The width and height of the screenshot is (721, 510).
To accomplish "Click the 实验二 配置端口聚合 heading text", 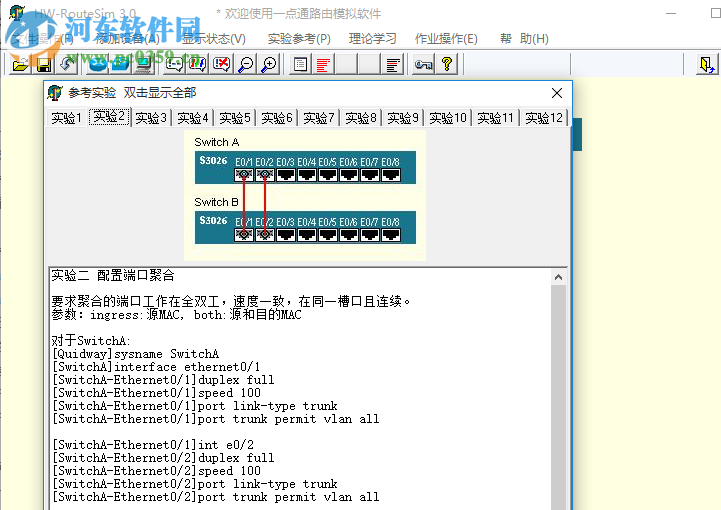I will click(x=113, y=275).
